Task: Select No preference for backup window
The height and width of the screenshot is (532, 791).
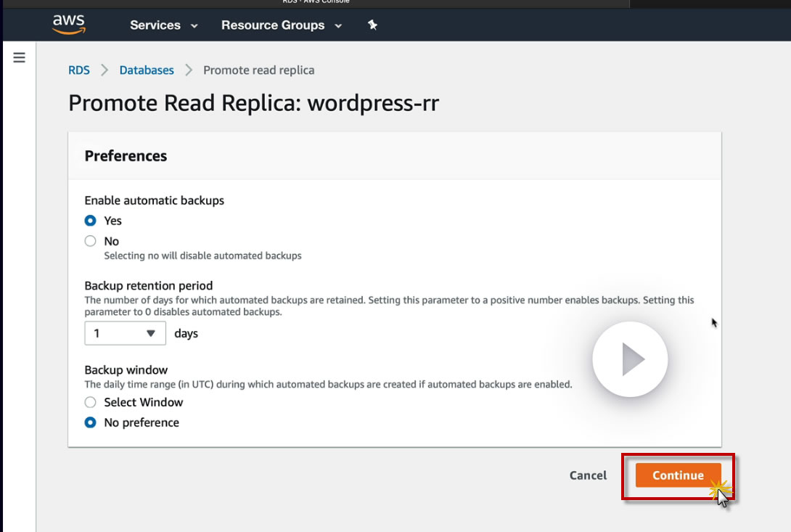Action: coord(91,422)
